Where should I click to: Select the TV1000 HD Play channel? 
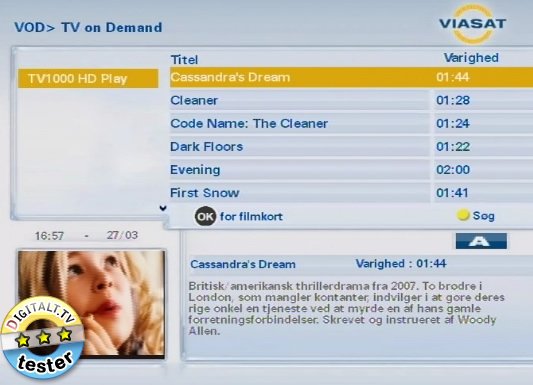88,78
